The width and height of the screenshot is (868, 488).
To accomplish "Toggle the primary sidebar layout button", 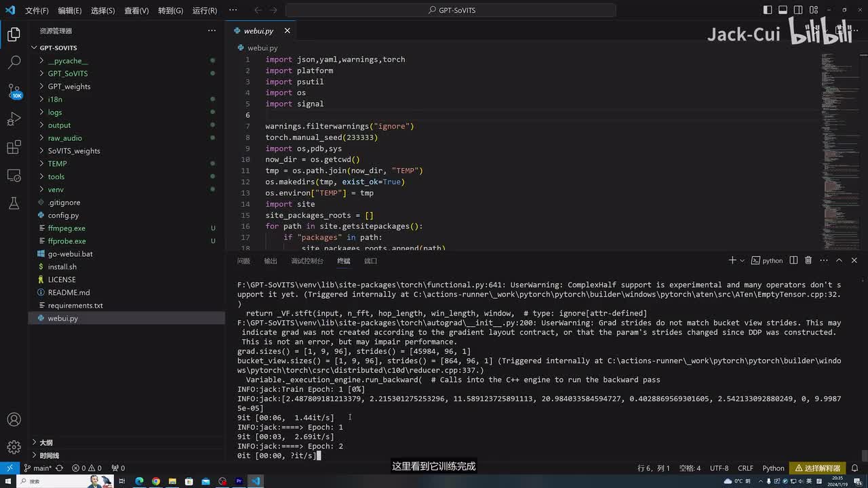I will pos(768,10).
